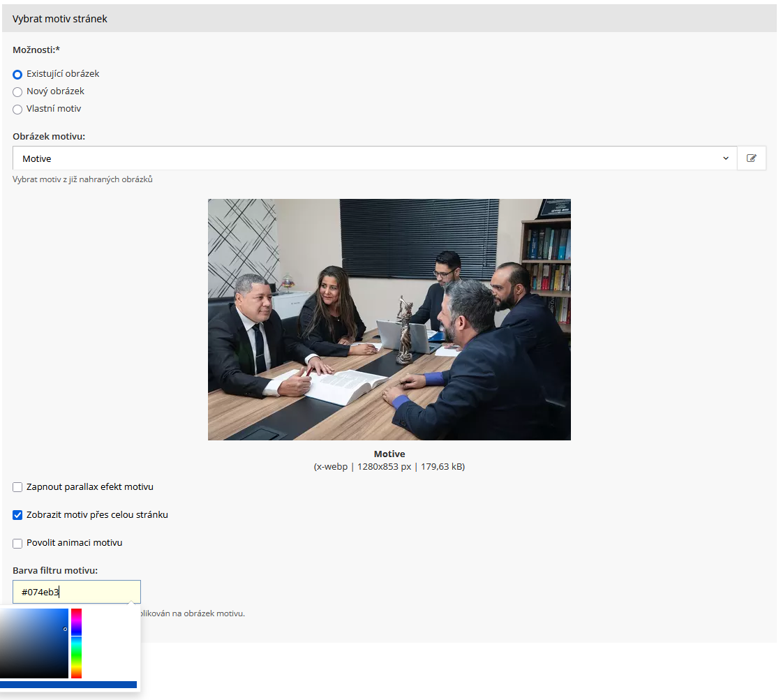
Task: Click the Povolit animaci motivu label text
Action: (x=74, y=543)
